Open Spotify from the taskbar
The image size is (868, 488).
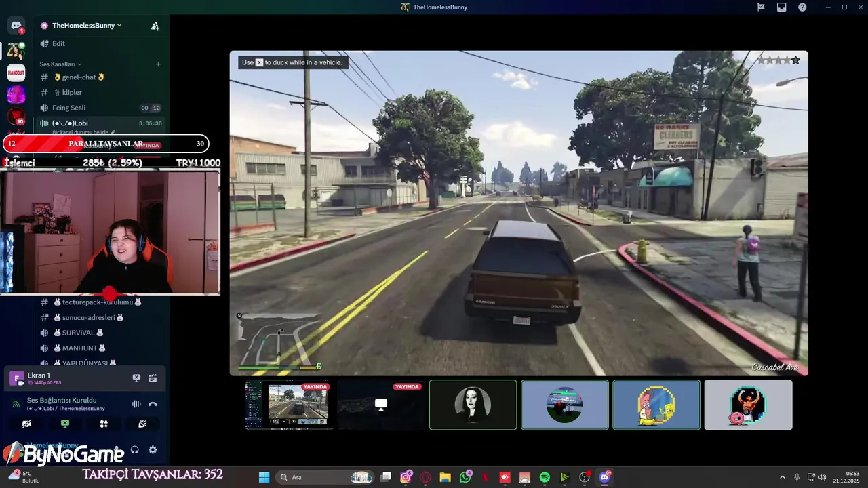pos(545,477)
